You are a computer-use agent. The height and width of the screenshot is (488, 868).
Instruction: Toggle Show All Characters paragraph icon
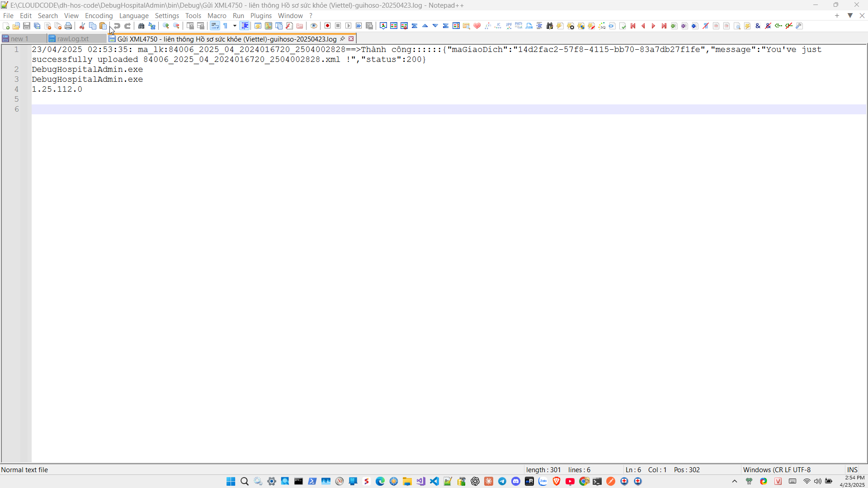pyautogui.click(x=226, y=26)
